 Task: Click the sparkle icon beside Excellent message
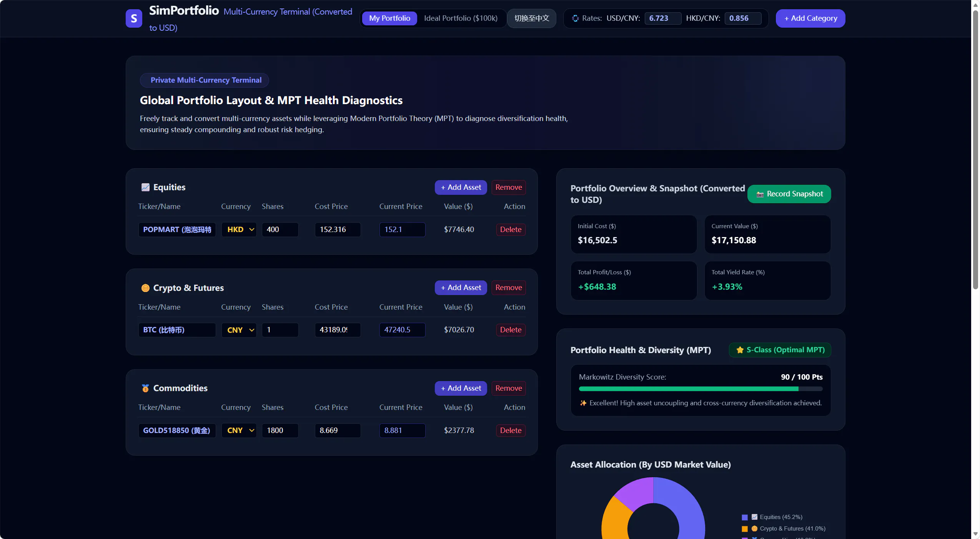(583, 403)
